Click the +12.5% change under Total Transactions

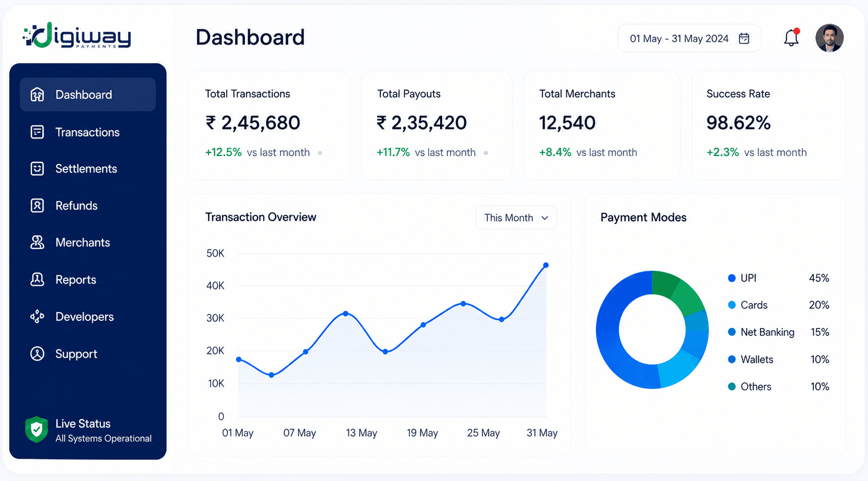(x=223, y=152)
